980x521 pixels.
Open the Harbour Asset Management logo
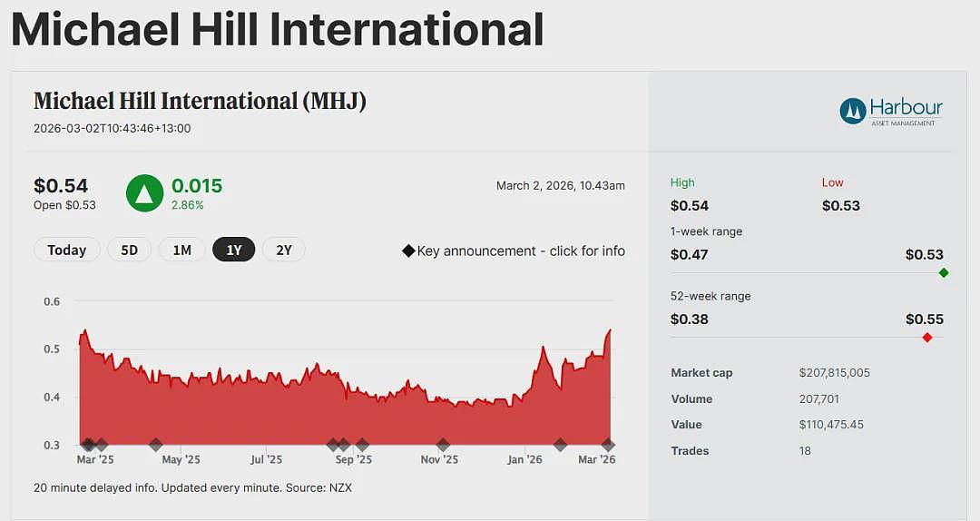click(891, 112)
